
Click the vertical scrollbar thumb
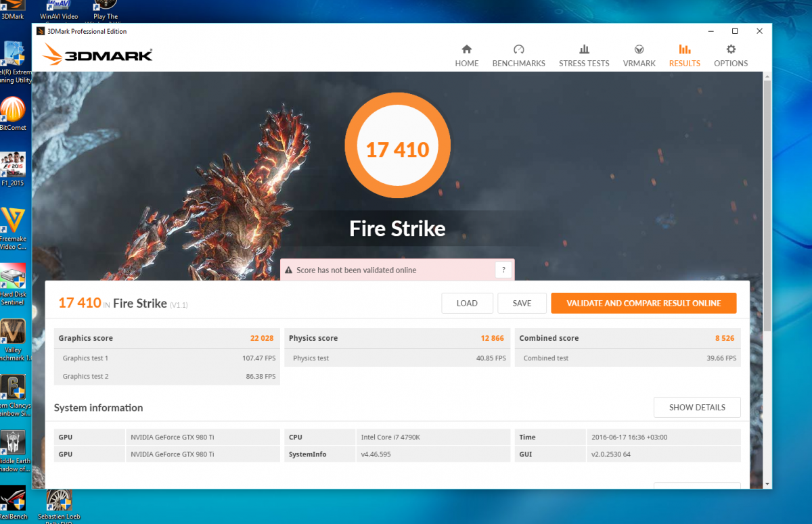(767, 206)
